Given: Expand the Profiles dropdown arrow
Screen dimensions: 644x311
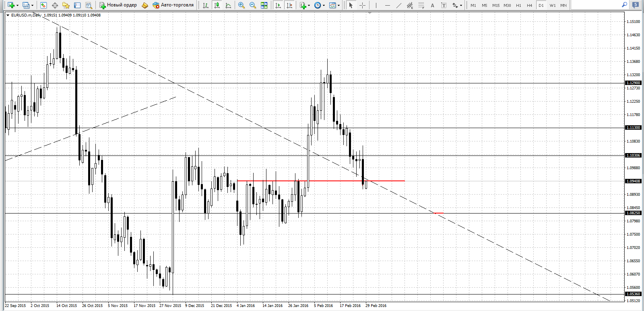Looking at the screenshot, I should 32,5.
